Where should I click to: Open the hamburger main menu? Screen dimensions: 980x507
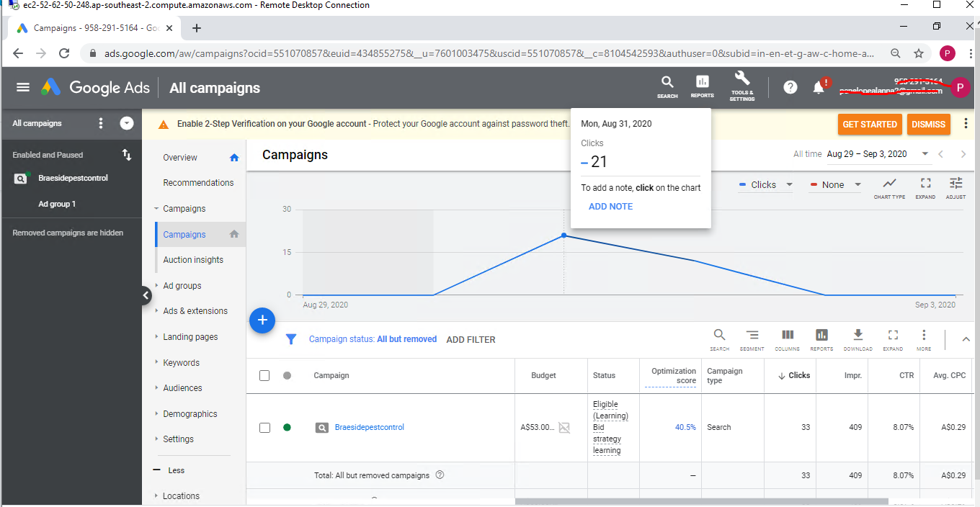pyautogui.click(x=23, y=87)
